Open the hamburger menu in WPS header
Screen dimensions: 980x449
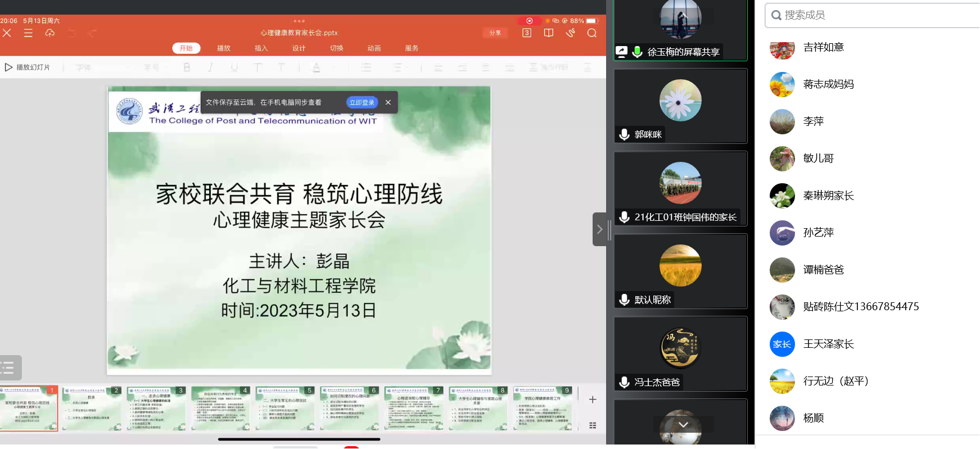[x=28, y=33]
